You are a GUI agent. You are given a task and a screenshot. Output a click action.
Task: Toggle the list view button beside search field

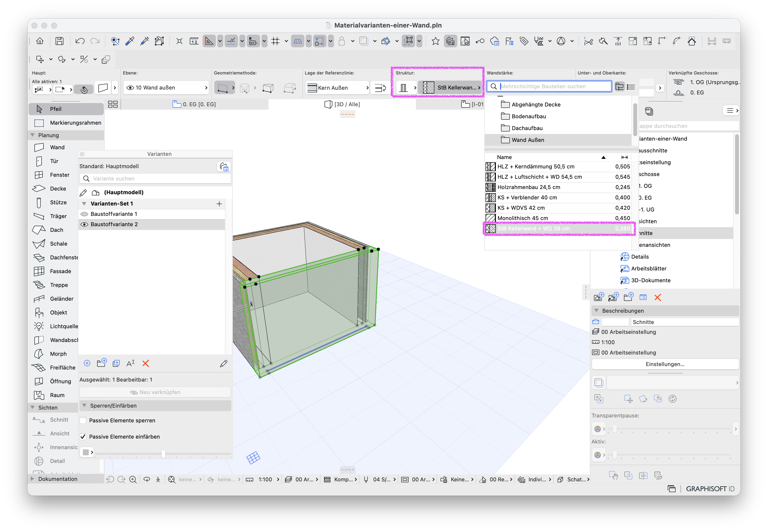[x=631, y=87]
